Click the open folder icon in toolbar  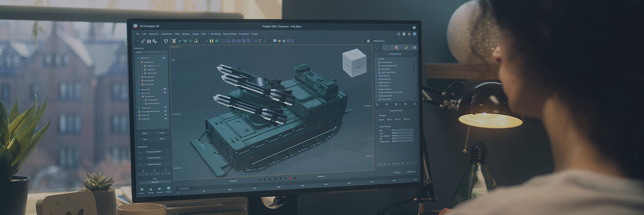click(239, 41)
